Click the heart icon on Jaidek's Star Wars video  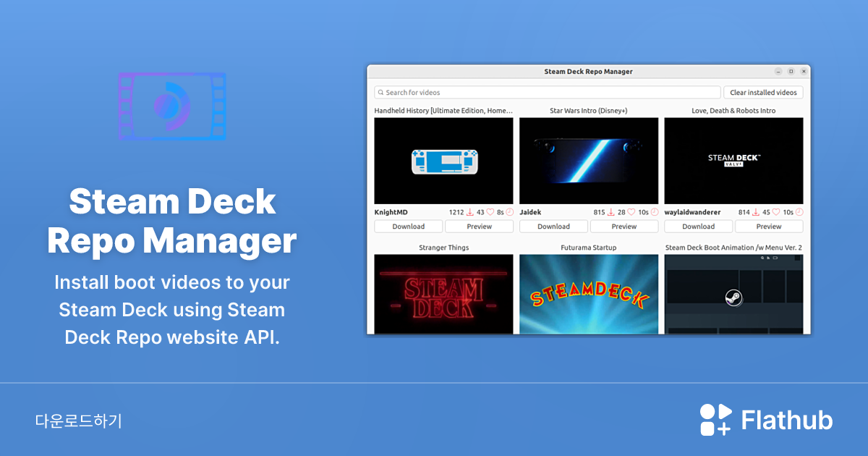pos(631,212)
